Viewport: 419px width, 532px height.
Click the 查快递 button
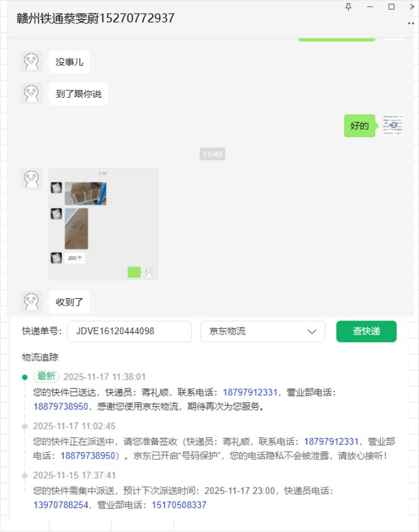(366, 332)
